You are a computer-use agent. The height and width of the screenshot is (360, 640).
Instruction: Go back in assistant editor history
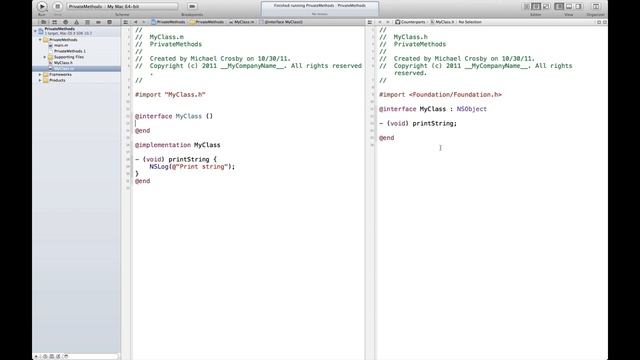[x=380, y=22]
